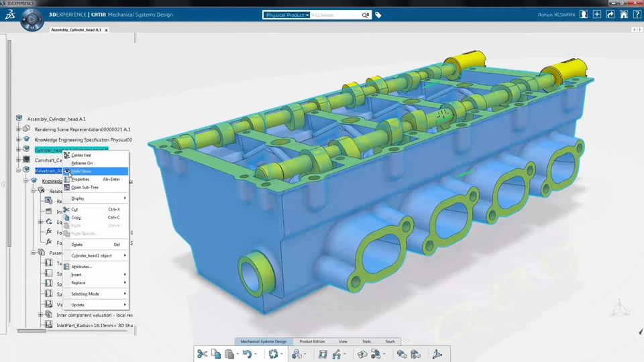The height and width of the screenshot is (362, 644).
Task: Click the Camshaft product icon in tree
Action: [x=27, y=160]
